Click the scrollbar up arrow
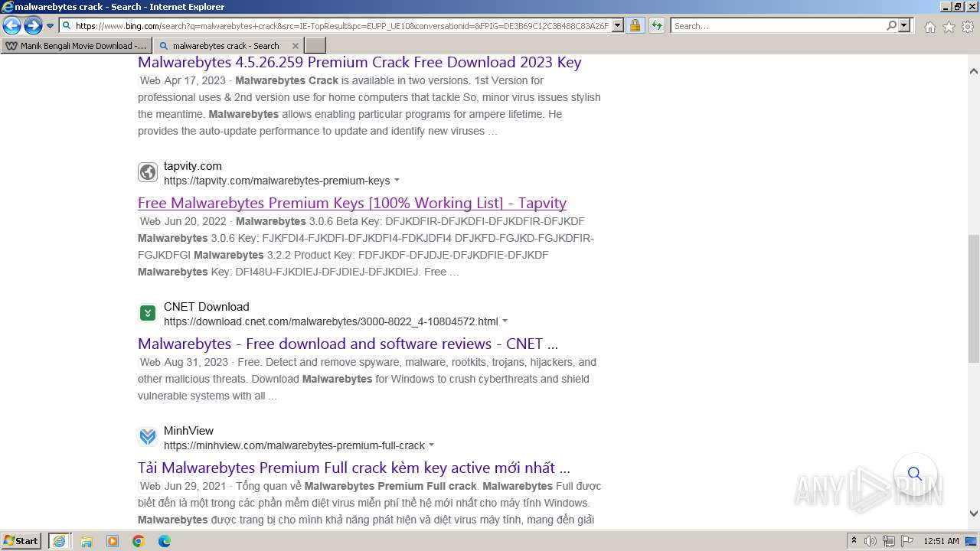 coord(974,71)
